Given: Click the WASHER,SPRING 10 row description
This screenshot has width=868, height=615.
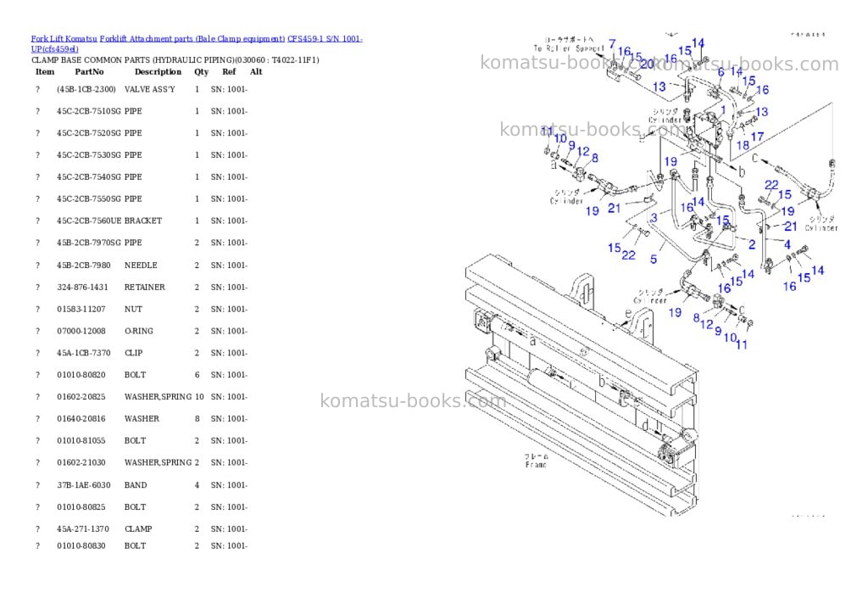Looking at the screenshot, I should (x=158, y=397).
